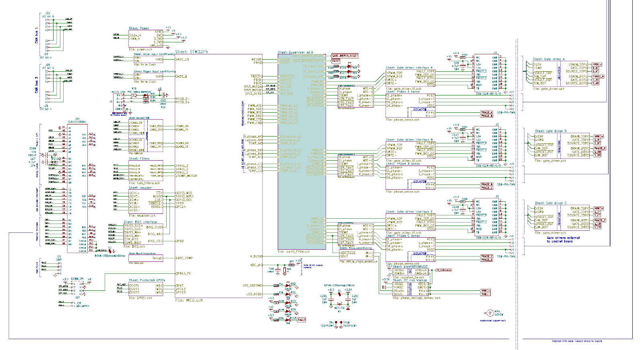This screenshot has height=350, width=644.
Task: Click the "File: BISS.sch" label
Action: (134, 246)
